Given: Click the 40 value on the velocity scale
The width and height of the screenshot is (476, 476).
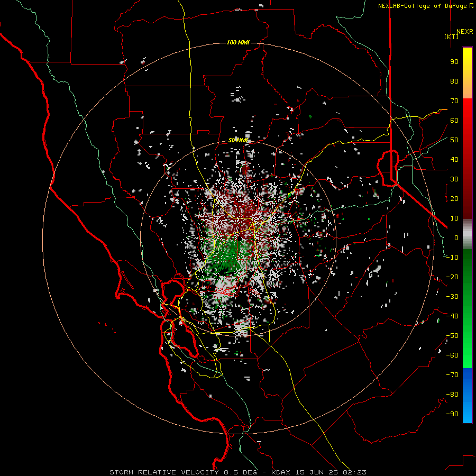Looking at the screenshot, I should [454, 160].
